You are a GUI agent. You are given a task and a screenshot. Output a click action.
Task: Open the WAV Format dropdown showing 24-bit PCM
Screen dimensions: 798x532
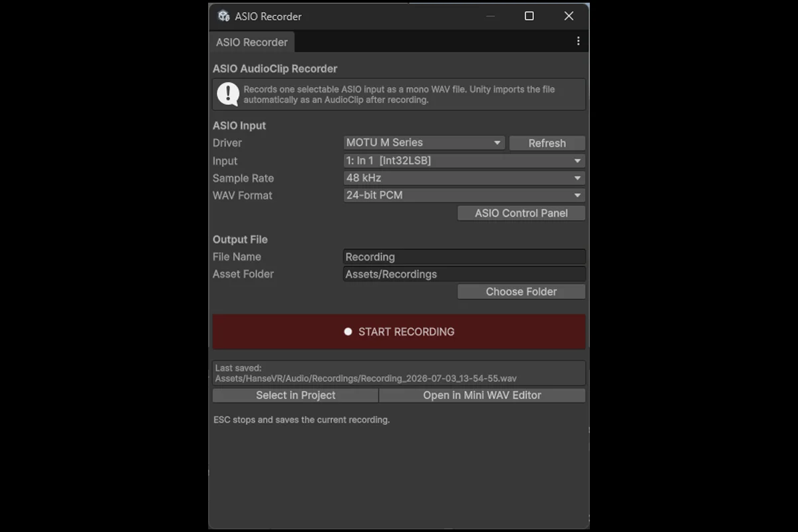click(464, 196)
